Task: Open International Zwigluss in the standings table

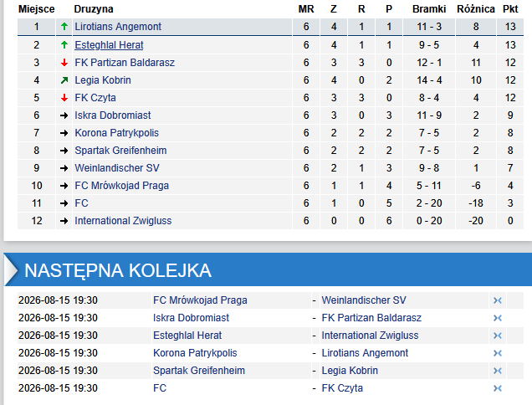Action: point(123,221)
